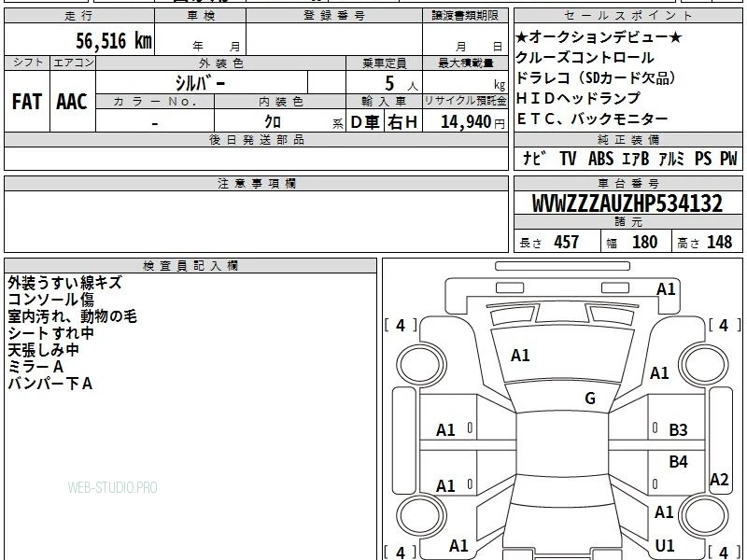
Task: Click the 内装色 header
Action: pos(281,102)
